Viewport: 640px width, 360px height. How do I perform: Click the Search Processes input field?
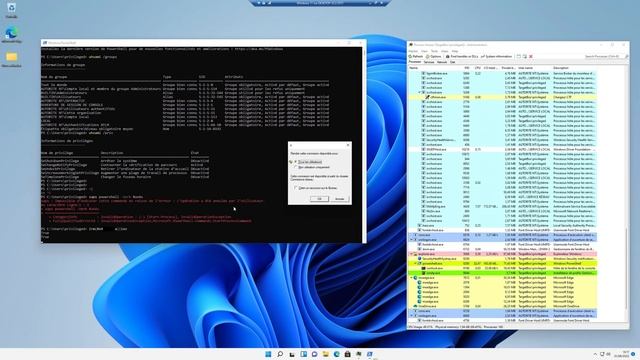(x=604, y=56)
